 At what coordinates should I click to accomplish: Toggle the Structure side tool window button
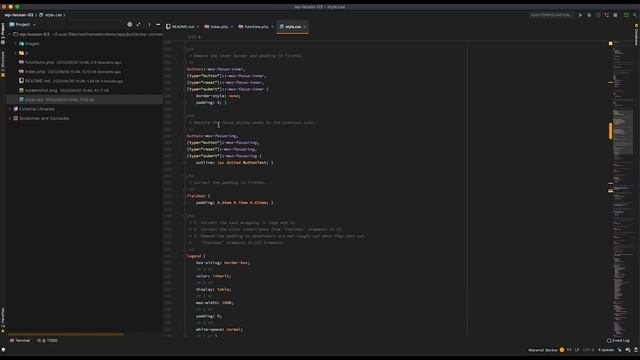(x=3, y=64)
